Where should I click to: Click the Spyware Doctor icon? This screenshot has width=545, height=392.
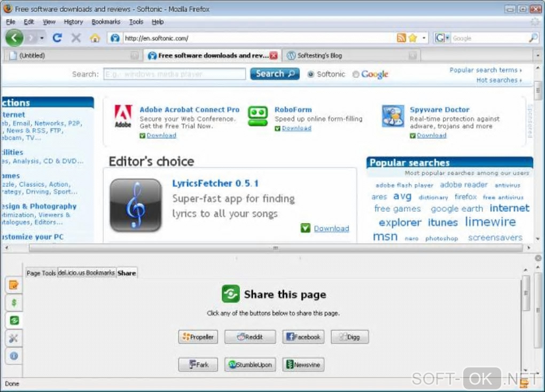point(393,116)
